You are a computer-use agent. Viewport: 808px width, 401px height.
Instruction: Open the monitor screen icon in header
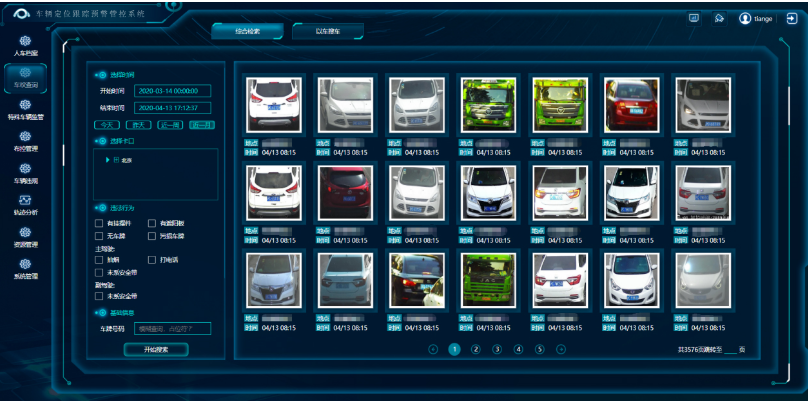click(694, 18)
